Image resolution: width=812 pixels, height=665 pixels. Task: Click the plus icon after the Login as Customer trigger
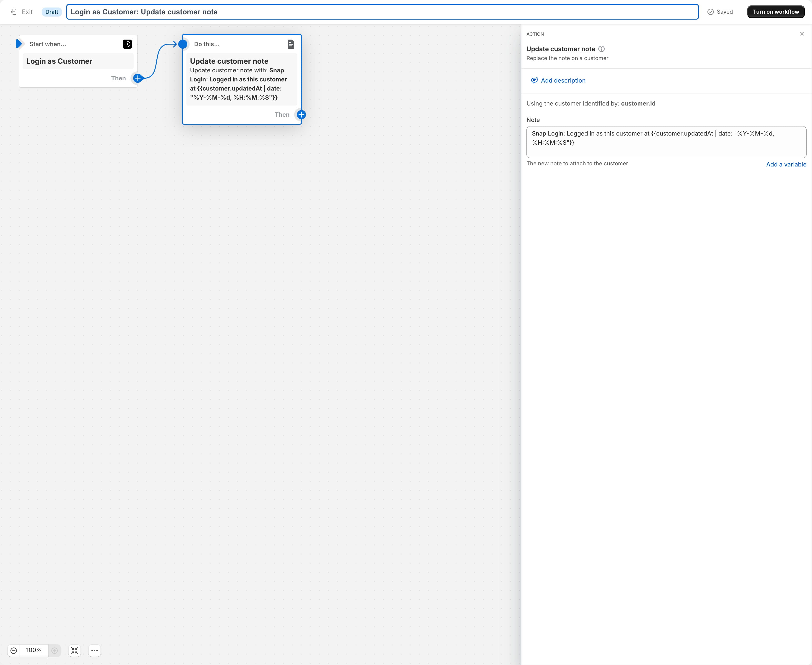tap(138, 78)
